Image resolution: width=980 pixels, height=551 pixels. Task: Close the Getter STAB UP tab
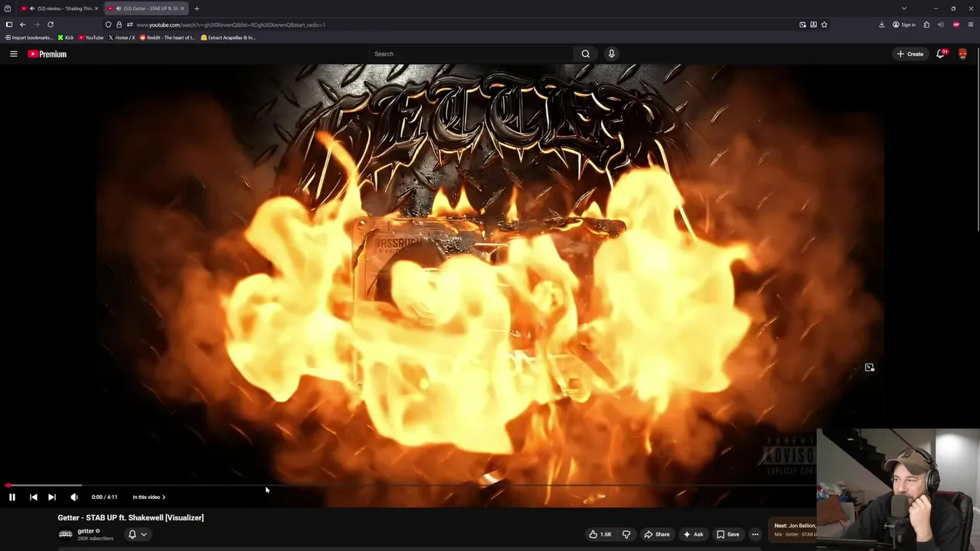(182, 8)
